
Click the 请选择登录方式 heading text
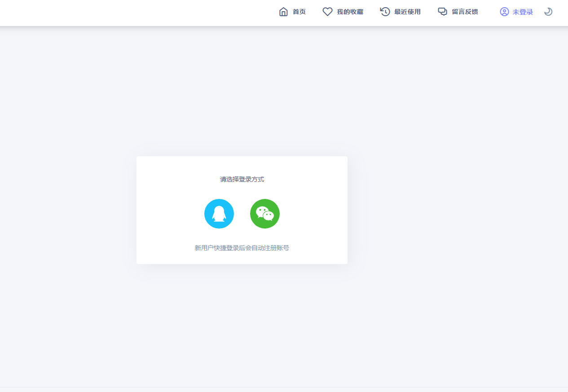(x=242, y=179)
